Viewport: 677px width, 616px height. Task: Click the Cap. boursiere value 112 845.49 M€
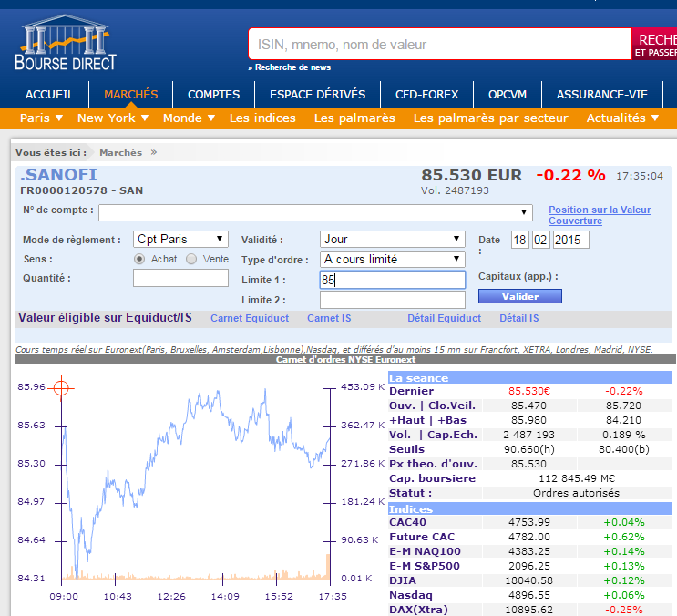point(577,478)
